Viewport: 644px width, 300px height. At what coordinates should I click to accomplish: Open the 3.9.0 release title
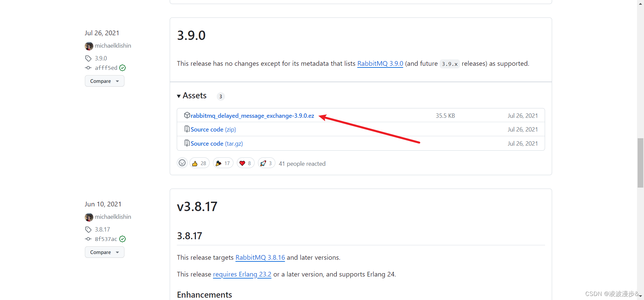191,35
